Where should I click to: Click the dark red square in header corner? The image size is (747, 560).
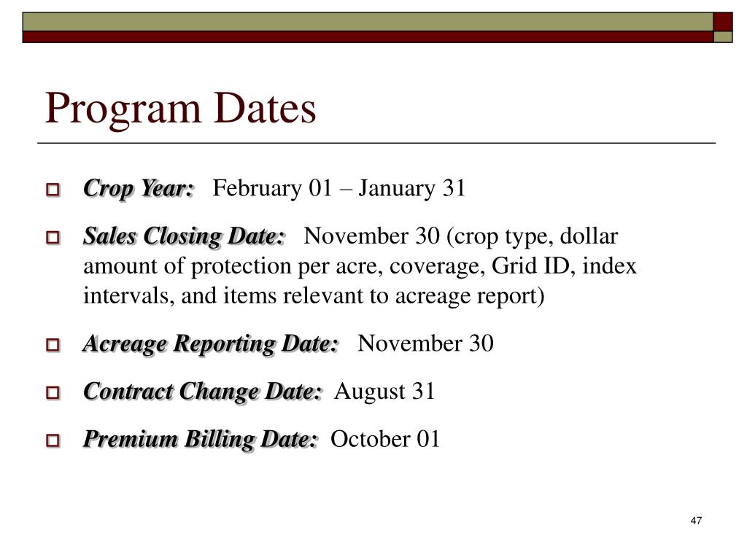point(723,21)
